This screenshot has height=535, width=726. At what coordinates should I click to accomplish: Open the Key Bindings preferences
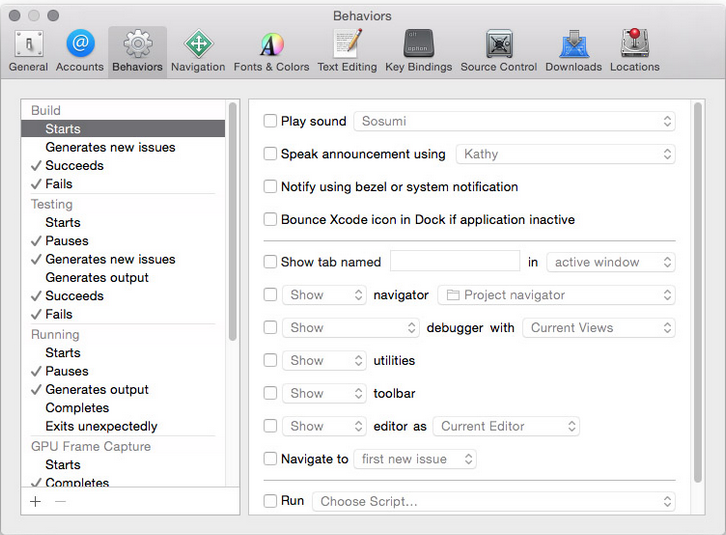click(x=418, y=51)
